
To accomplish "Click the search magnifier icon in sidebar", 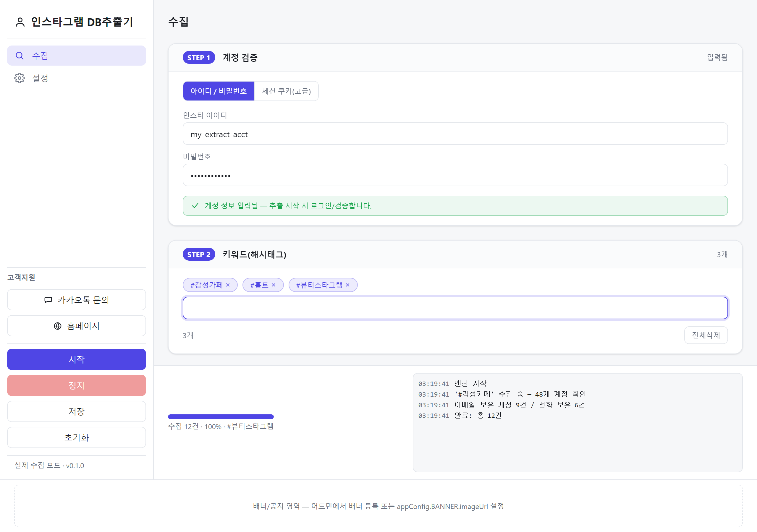I will [x=20, y=56].
